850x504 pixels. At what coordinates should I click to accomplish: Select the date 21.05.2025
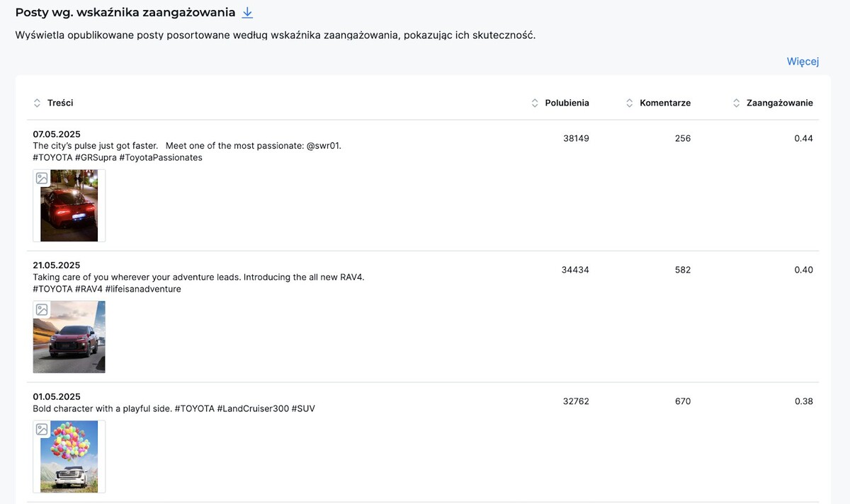pos(57,265)
